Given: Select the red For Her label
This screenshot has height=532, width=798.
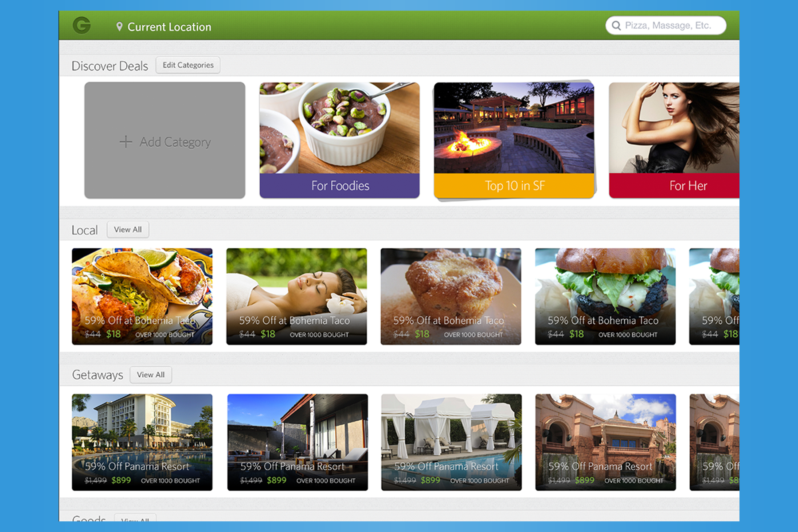Looking at the screenshot, I should click(x=674, y=185).
